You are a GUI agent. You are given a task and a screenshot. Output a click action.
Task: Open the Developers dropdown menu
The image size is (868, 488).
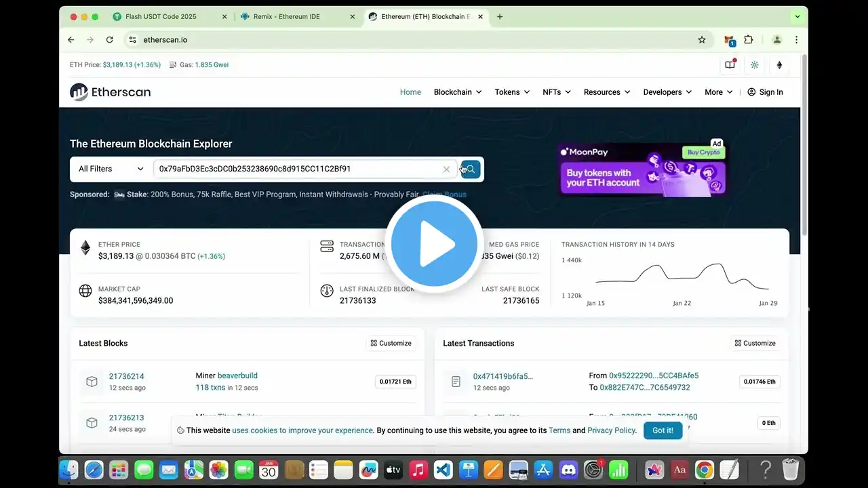click(667, 92)
